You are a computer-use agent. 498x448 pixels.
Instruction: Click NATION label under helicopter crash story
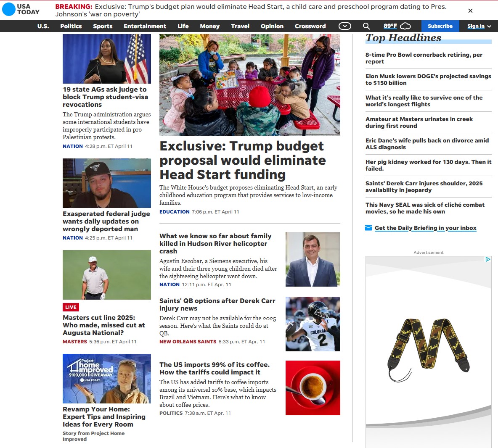[169, 285]
